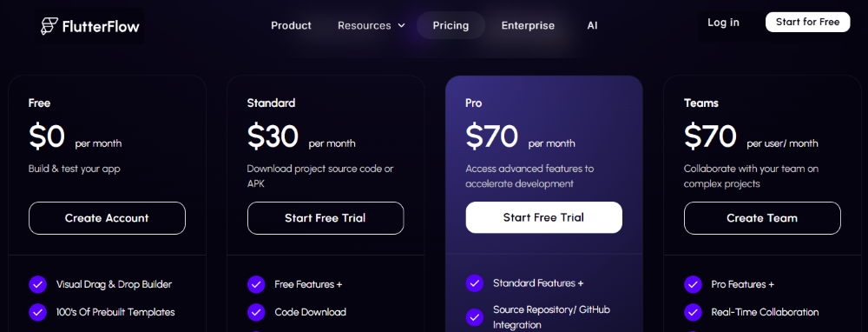The width and height of the screenshot is (868, 332).
Task: Select the Pricing tab in navigation
Action: [450, 25]
